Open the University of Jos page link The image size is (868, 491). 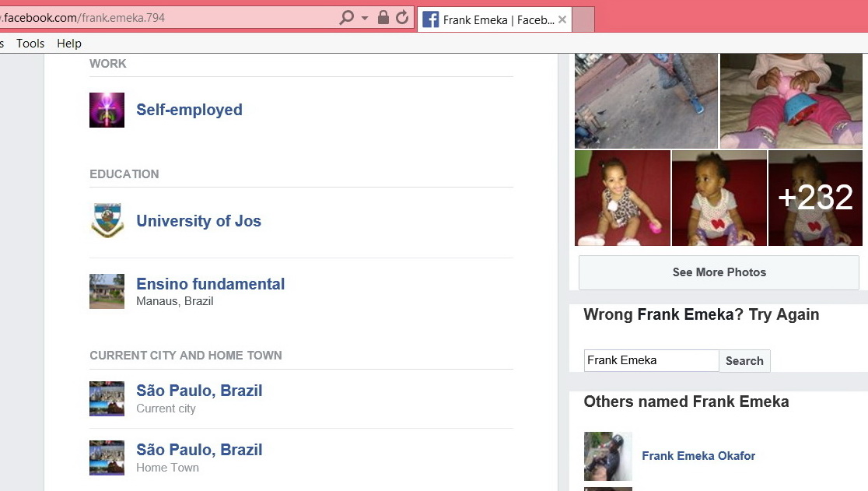click(198, 221)
